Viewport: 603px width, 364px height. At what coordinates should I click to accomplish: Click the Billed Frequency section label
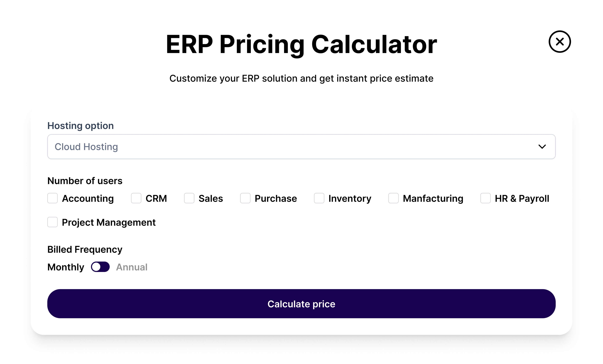pyautogui.click(x=85, y=249)
